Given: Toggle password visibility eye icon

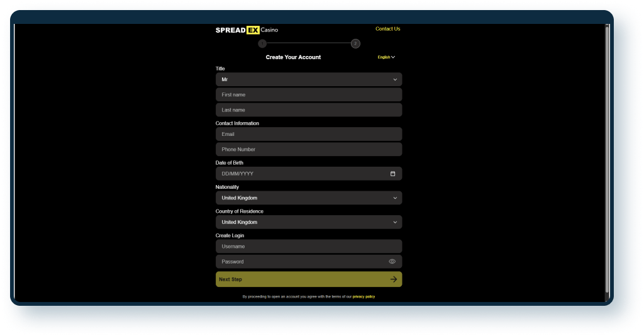Looking at the screenshot, I should click(x=392, y=262).
